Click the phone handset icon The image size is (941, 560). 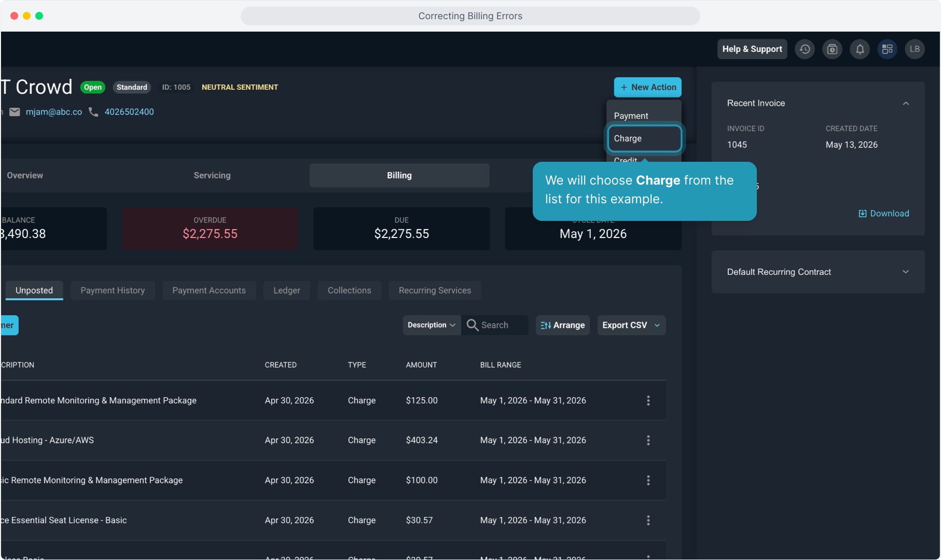93,112
